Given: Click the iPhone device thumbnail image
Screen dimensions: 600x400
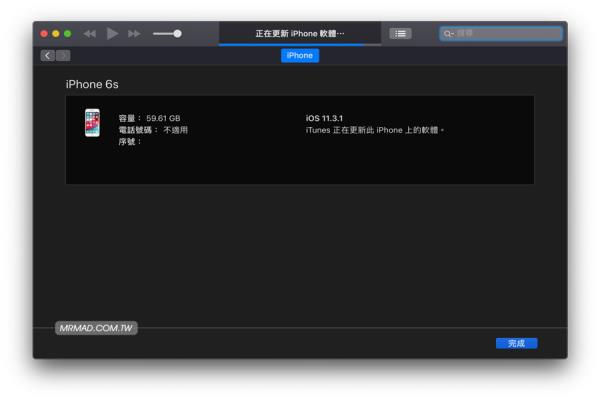Looking at the screenshot, I should 92,123.
